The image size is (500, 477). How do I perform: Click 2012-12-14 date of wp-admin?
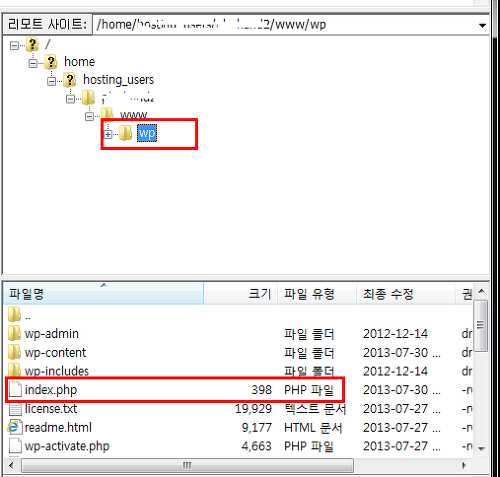[x=395, y=334]
